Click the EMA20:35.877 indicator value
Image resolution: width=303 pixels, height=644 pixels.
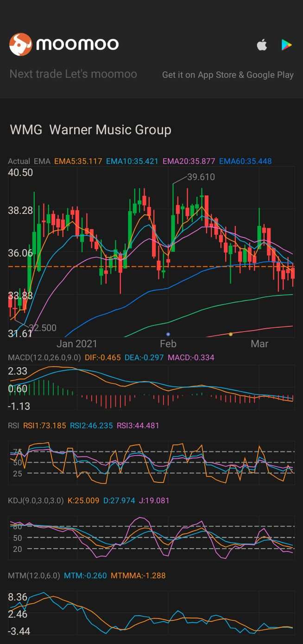pyautogui.click(x=189, y=161)
